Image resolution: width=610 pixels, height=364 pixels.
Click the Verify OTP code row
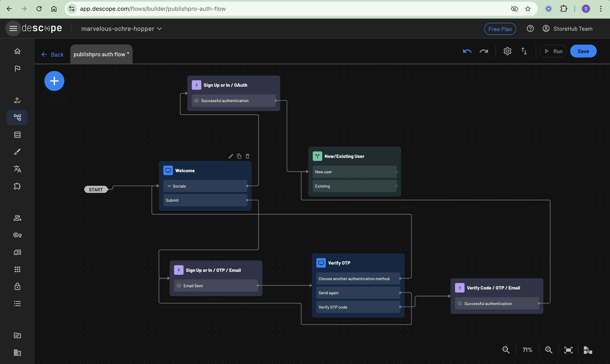(358, 307)
